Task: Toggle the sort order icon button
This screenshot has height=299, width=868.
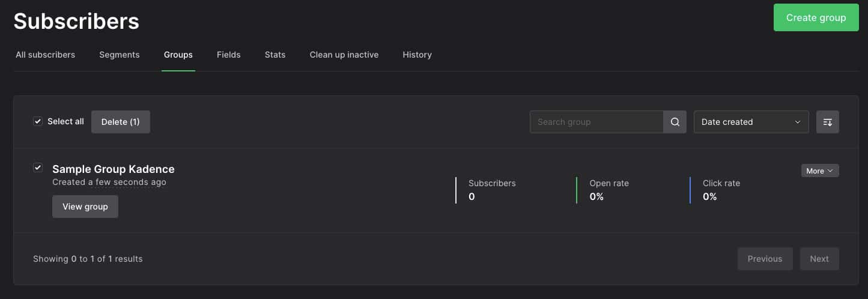Action: pyautogui.click(x=828, y=122)
